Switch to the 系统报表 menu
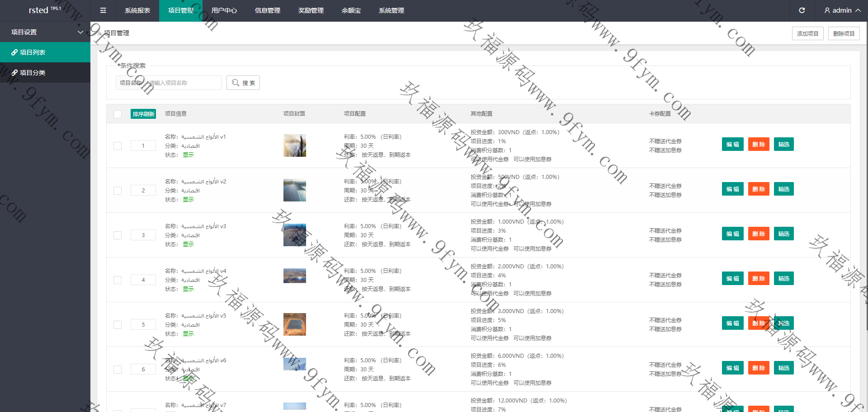Image resolution: width=868 pixels, height=412 pixels. (x=137, y=10)
